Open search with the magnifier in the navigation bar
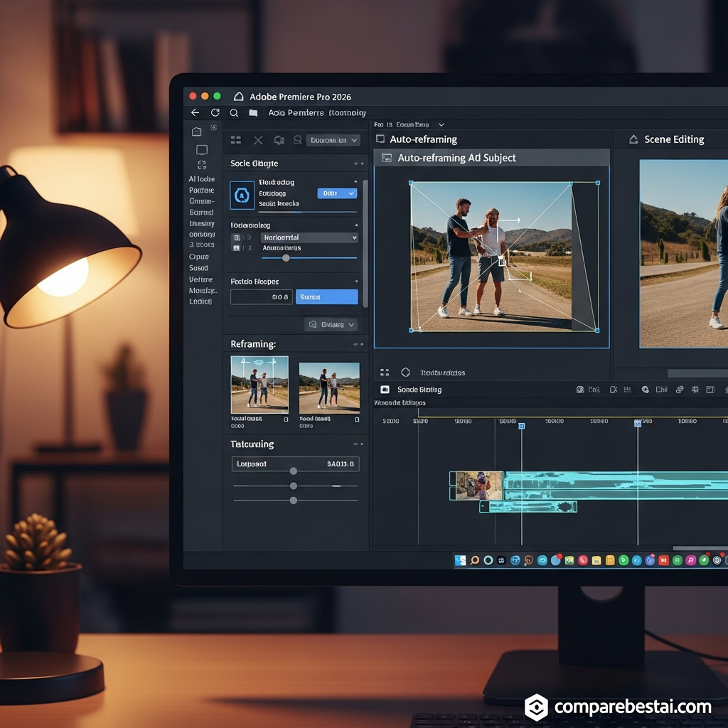The width and height of the screenshot is (728, 728). [x=234, y=113]
